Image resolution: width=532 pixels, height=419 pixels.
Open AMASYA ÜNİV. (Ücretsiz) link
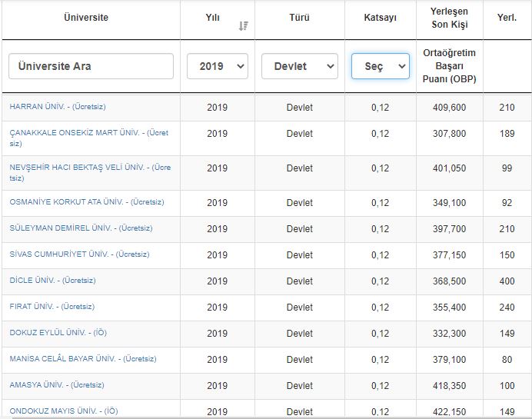pyautogui.click(x=57, y=384)
